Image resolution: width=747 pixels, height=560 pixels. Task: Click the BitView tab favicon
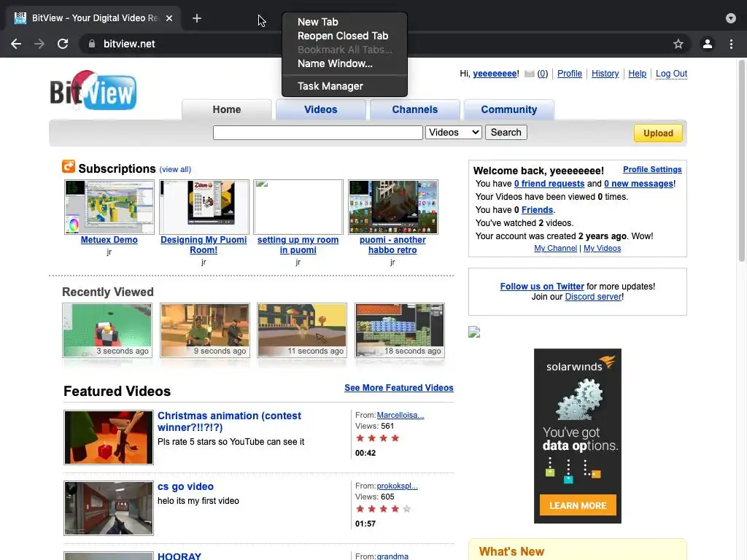coord(20,18)
